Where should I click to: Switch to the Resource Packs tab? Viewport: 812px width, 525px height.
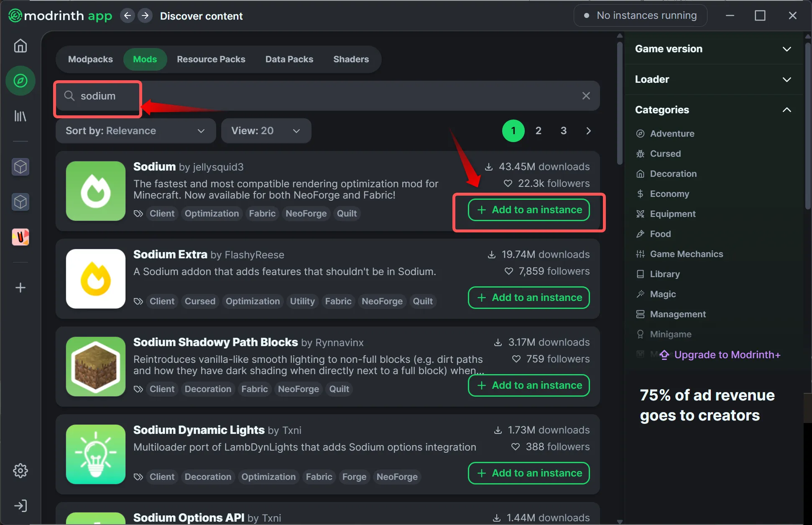tap(211, 59)
